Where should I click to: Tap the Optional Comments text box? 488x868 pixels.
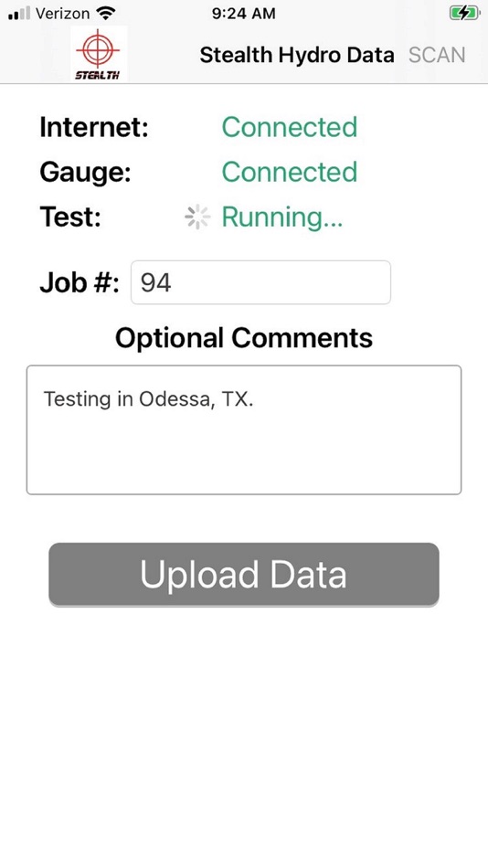[244, 429]
